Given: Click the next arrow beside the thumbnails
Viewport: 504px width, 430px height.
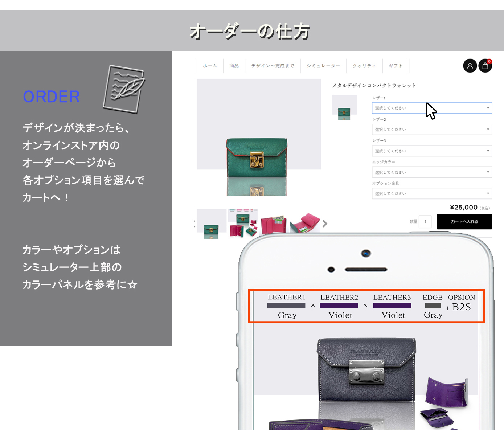Looking at the screenshot, I should 325,224.
